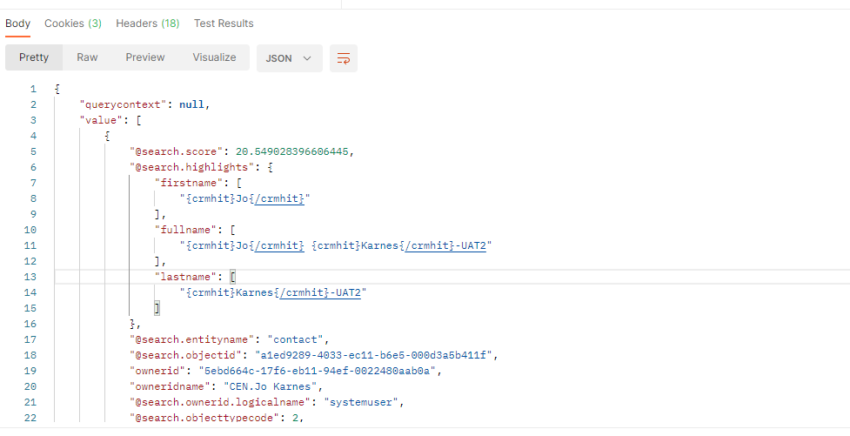
Task: Switch to the Body tab
Action: coord(18,23)
